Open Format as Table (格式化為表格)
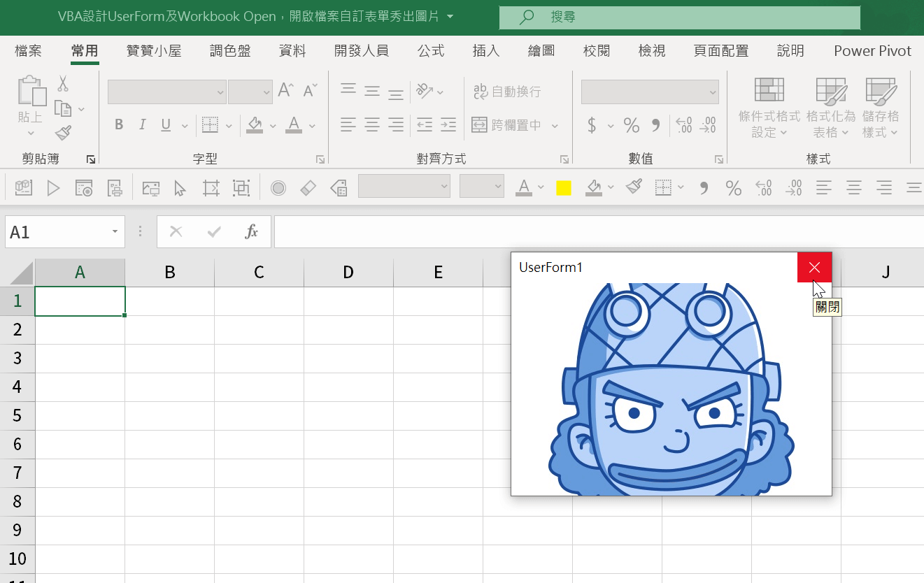The width and height of the screenshot is (924, 583). 831,108
